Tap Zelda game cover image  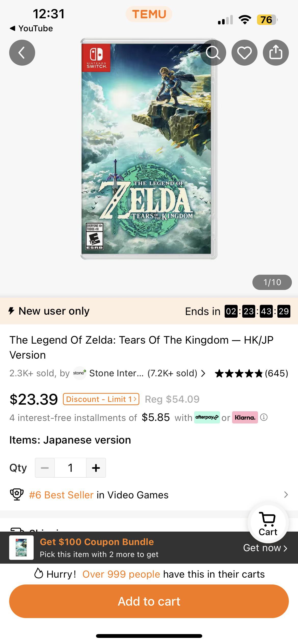click(x=149, y=149)
